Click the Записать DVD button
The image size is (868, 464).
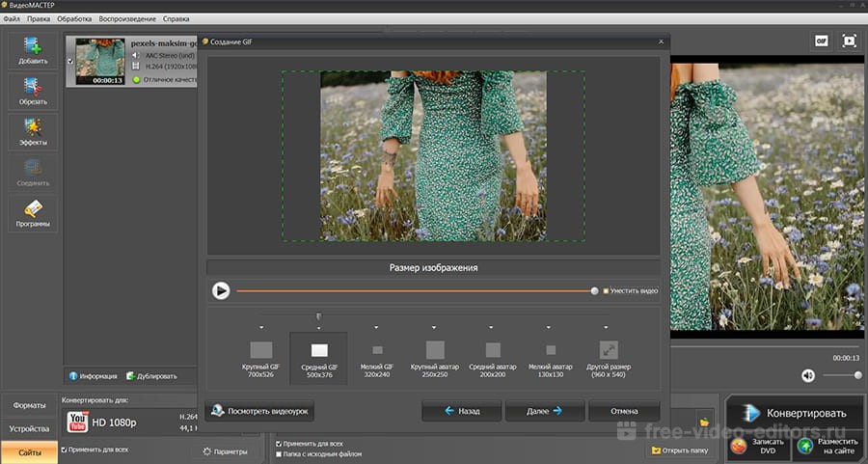757,446
